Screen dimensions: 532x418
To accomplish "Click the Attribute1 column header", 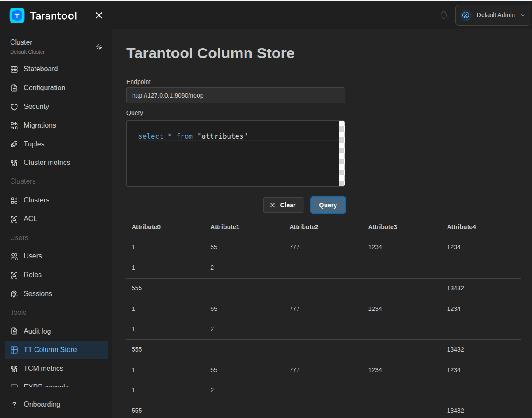I will (225, 227).
